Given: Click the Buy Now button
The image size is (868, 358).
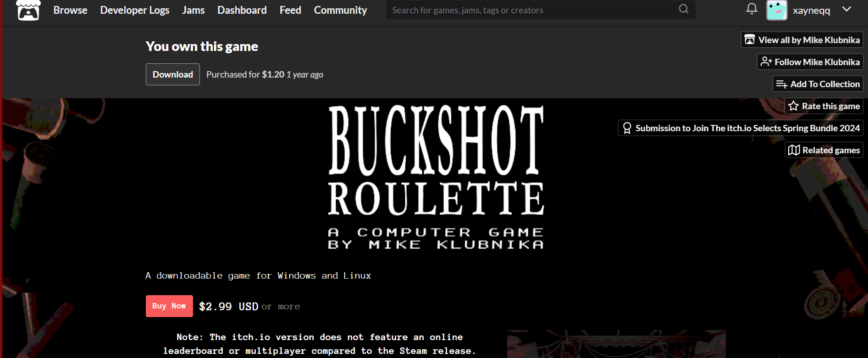Looking at the screenshot, I should pos(169,306).
